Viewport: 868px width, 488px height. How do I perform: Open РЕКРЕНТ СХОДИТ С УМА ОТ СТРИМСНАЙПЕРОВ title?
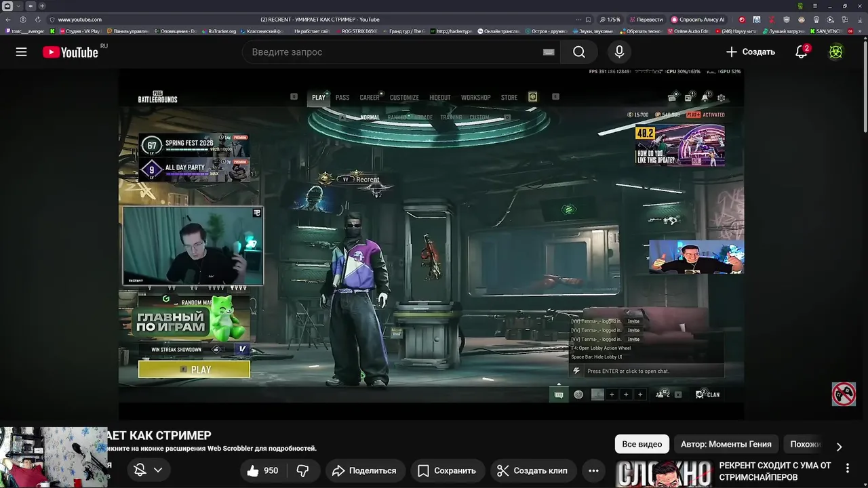coord(774,471)
